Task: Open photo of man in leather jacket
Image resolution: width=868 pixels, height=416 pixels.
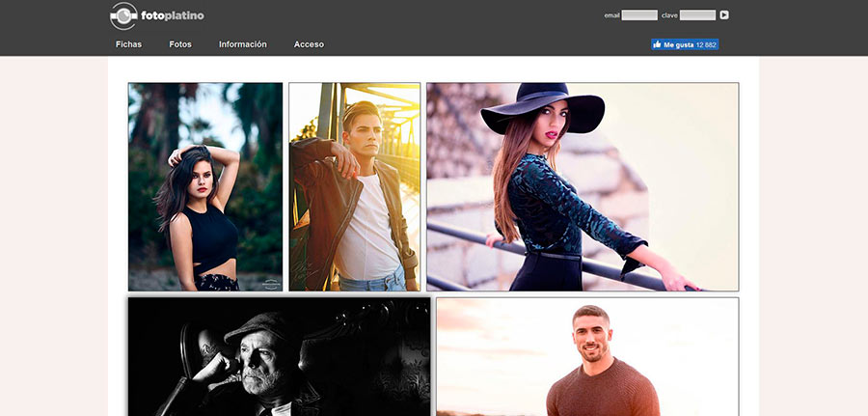Action: click(354, 186)
